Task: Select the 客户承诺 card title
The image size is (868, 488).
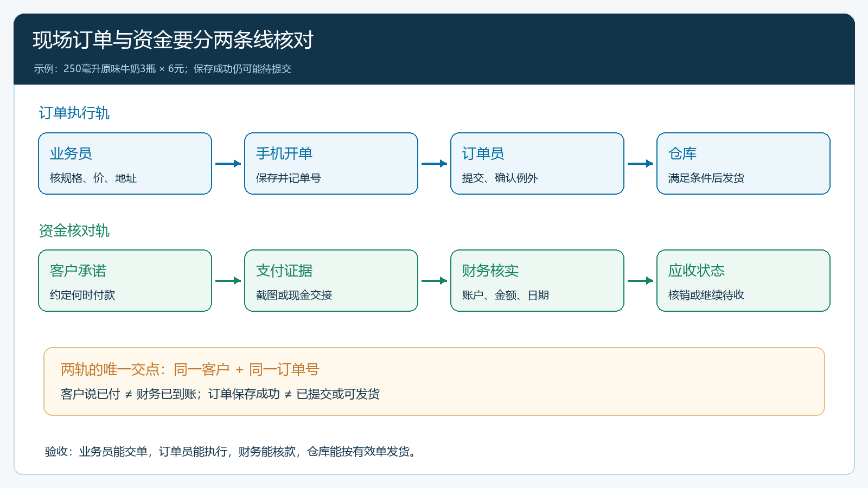Action: [78, 271]
